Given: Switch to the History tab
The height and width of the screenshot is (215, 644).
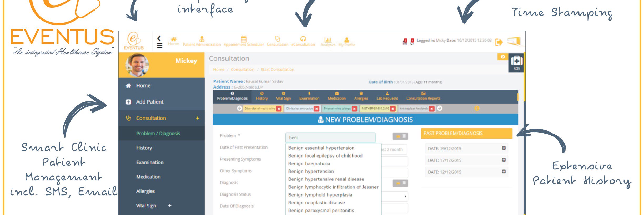Looking at the screenshot, I should [x=262, y=96].
